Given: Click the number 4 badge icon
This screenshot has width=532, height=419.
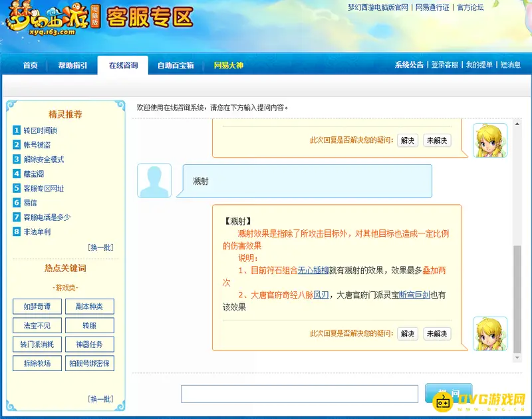Looking at the screenshot, I should (x=17, y=174).
